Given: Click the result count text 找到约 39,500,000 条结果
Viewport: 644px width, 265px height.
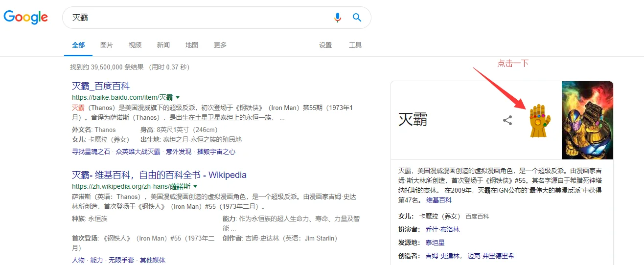Looking at the screenshot, I should [107, 67].
